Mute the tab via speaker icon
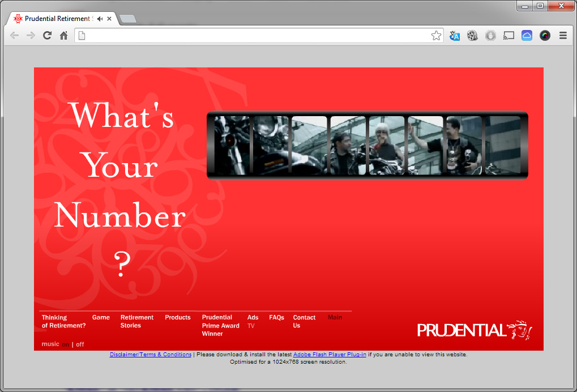This screenshot has width=577, height=392. click(x=100, y=19)
